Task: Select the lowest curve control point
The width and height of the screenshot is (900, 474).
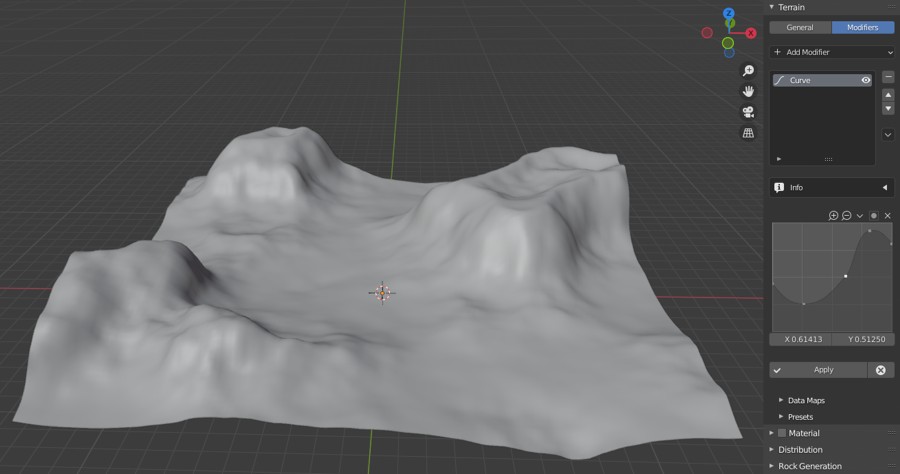Action: (x=804, y=304)
